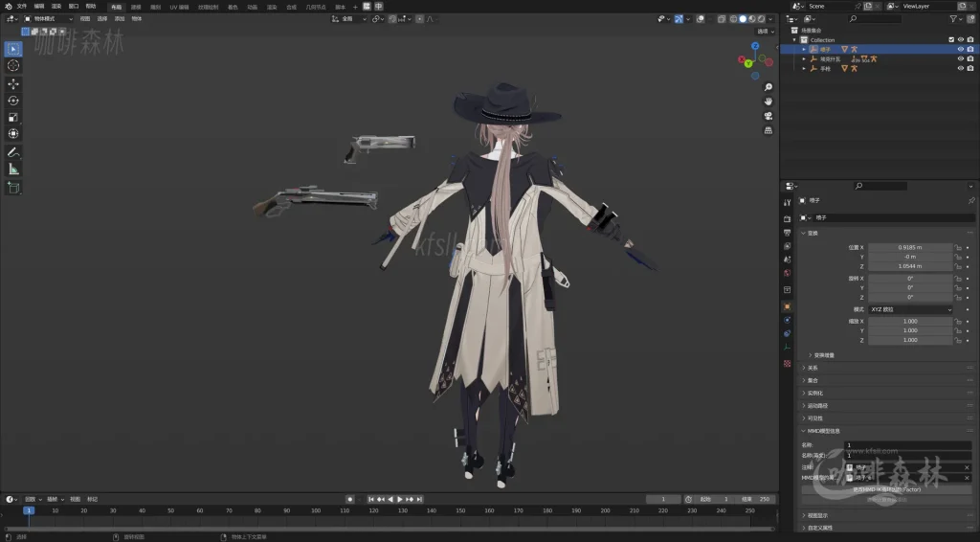The width and height of the screenshot is (980, 542).
Task: Play the animation forward
Action: pyautogui.click(x=400, y=500)
